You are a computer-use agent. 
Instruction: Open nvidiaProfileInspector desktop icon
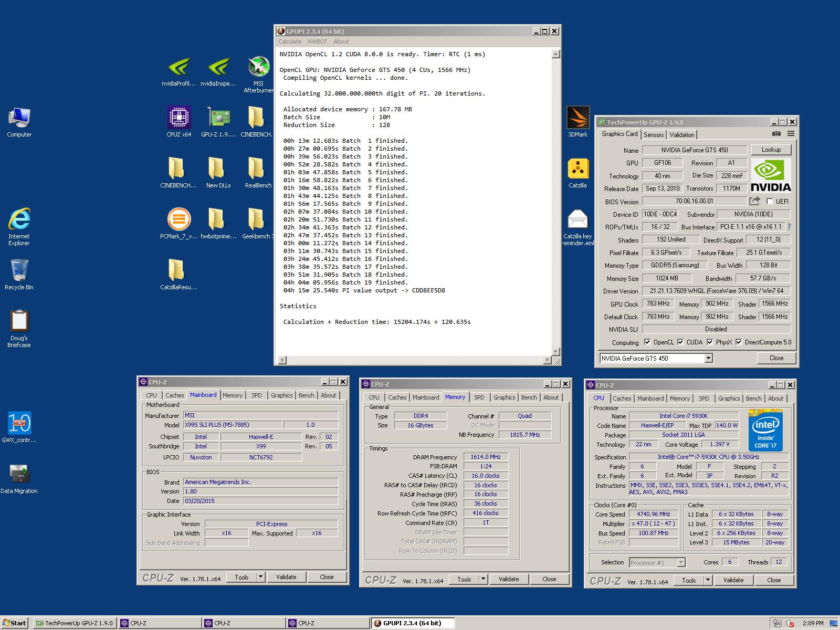(178, 71)
